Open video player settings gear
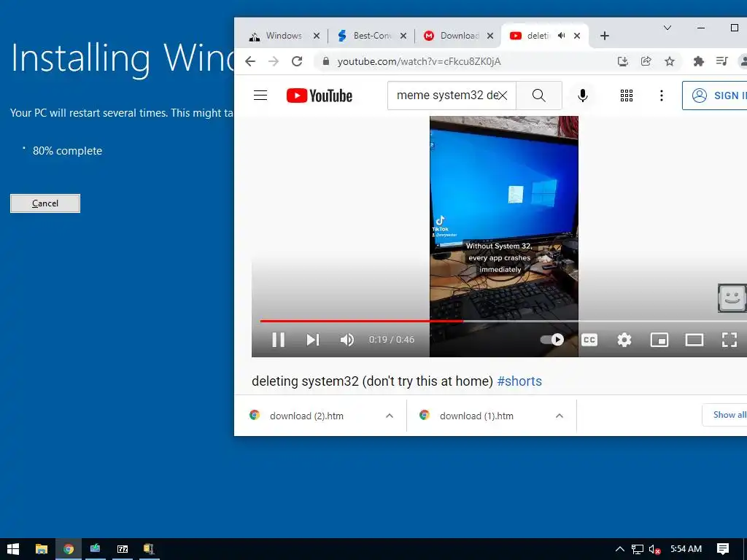Screen dimensions: 747x560 [624, 340]
